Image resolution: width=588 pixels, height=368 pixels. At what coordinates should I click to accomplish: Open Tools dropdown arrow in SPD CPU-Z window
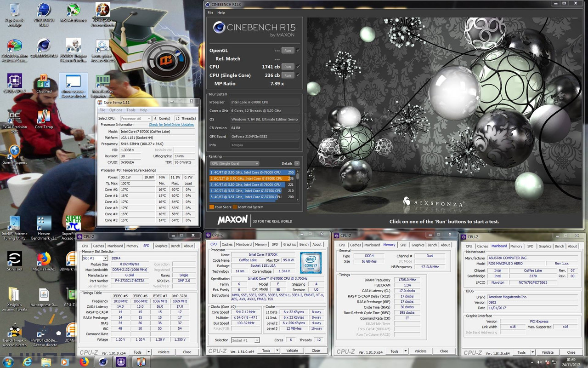[x=148, y=352]
